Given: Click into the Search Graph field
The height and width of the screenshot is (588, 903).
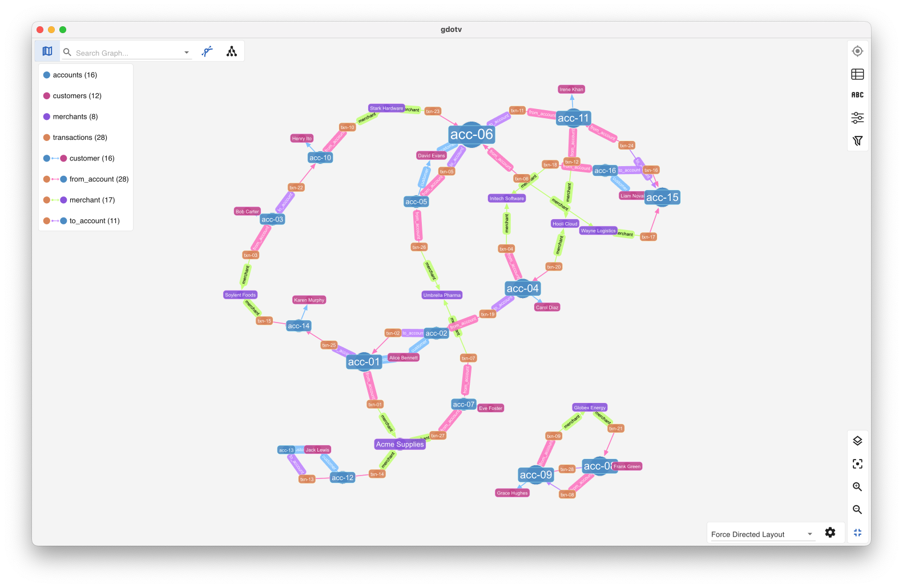Looking at the screenshot, I should [128, 53].
